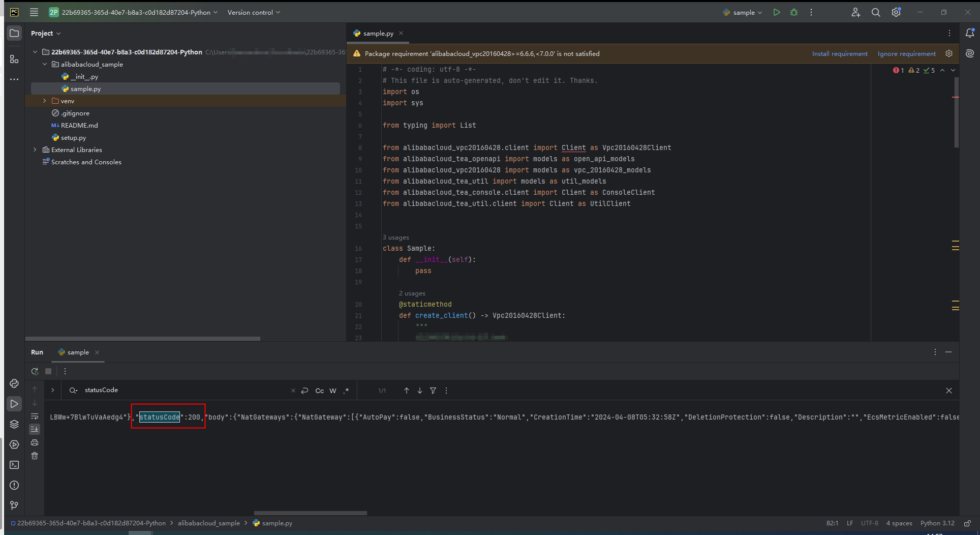Open the Structure tool window icon
Image resolution: width=980 pixels, height=535 pixels.
[x=14, y=59]
